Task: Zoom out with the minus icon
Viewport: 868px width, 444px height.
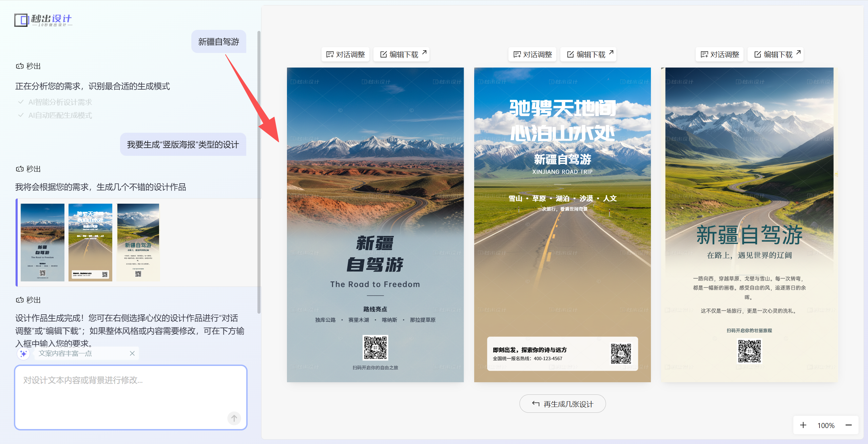Action: [849, 425]
